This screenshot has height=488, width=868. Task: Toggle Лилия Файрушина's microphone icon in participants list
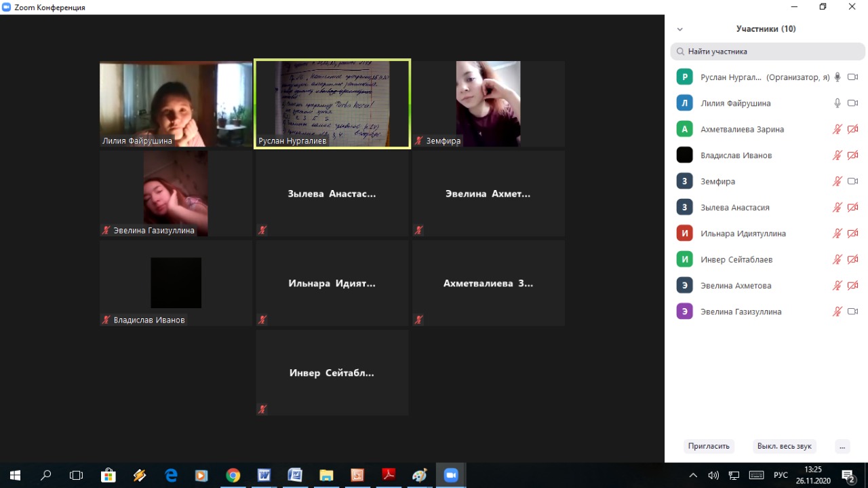coord(837,103)
